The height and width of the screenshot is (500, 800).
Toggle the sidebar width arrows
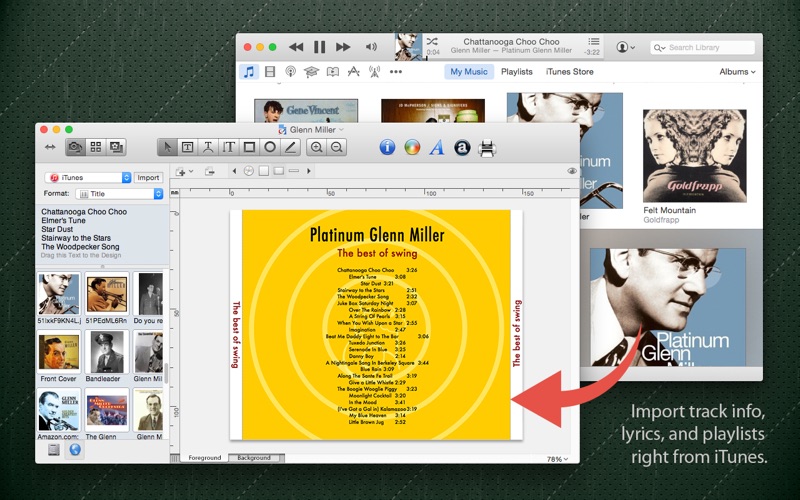coord(50,147)
